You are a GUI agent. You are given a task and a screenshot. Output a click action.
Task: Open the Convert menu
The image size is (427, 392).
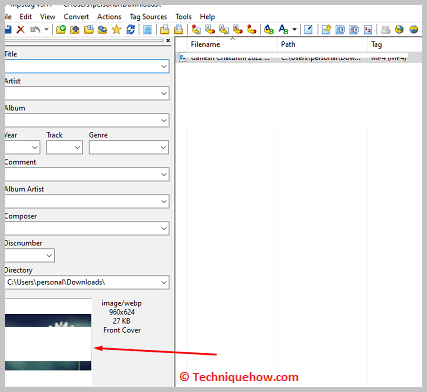76,17
